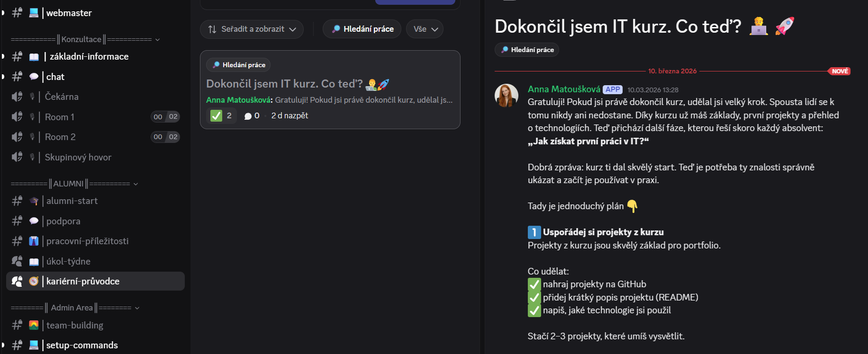This screenshot has height=354, width=868.
Task: Click Room 1 user count 00 02
Action: [x=165, y=117]
